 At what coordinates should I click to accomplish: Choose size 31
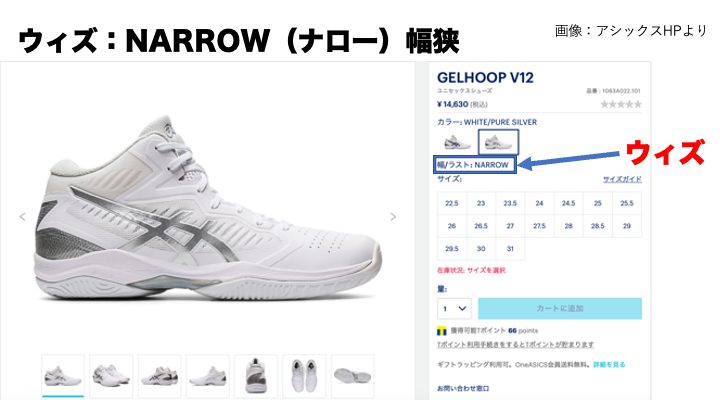pyautogui.click(x=510, y=248)
